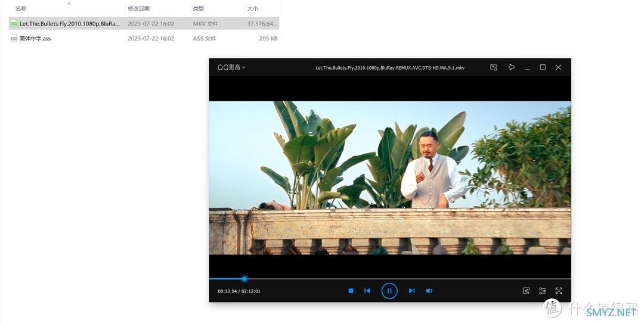
Task: Click the MKV file's green video icon
Action: 14,23
